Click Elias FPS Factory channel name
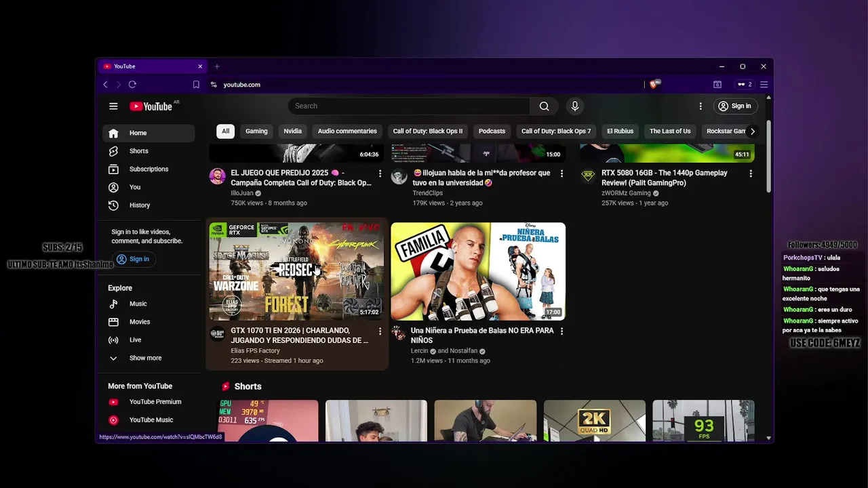The image size is (868, 488). tap(255, 351)
